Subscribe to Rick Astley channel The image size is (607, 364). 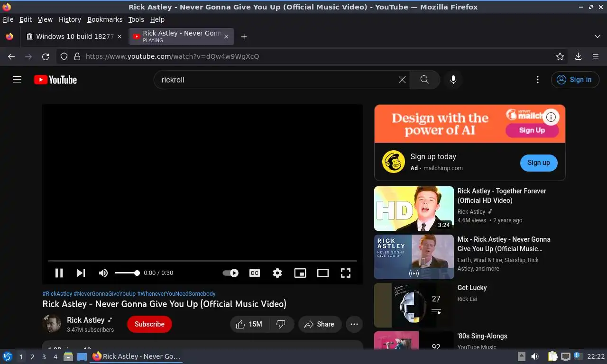click(x=149, y=324)
